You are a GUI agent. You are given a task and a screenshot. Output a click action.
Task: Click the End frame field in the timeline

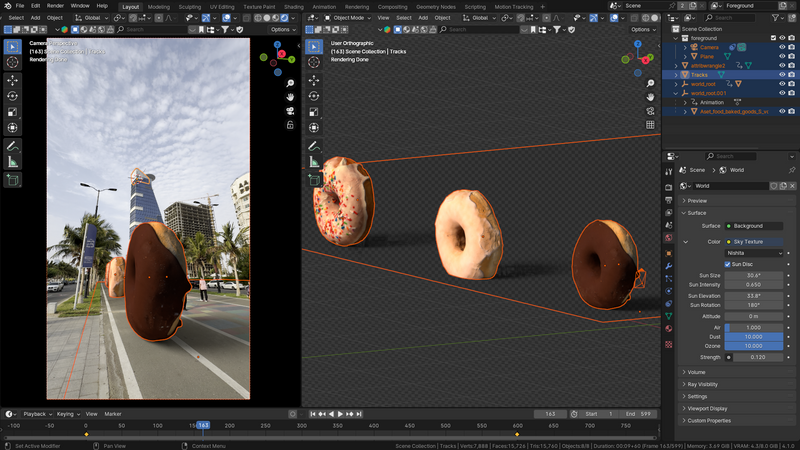click(637, 413)
